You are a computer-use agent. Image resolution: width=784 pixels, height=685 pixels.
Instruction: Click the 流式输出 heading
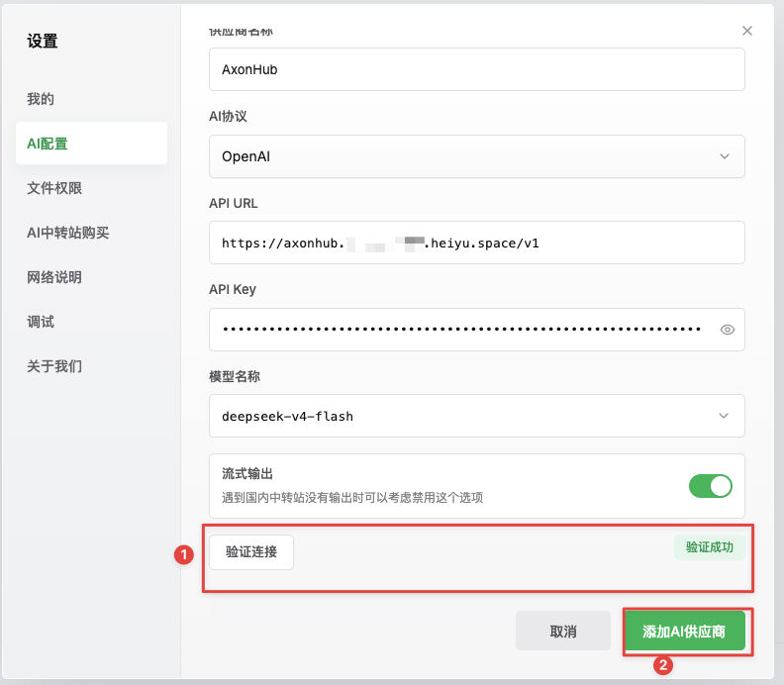(x=247, y=473)
